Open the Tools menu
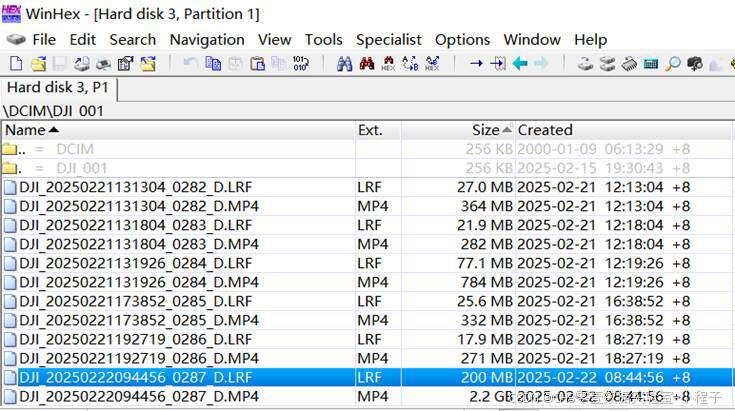Screen dimensions: 735x411 pos(323,40)
